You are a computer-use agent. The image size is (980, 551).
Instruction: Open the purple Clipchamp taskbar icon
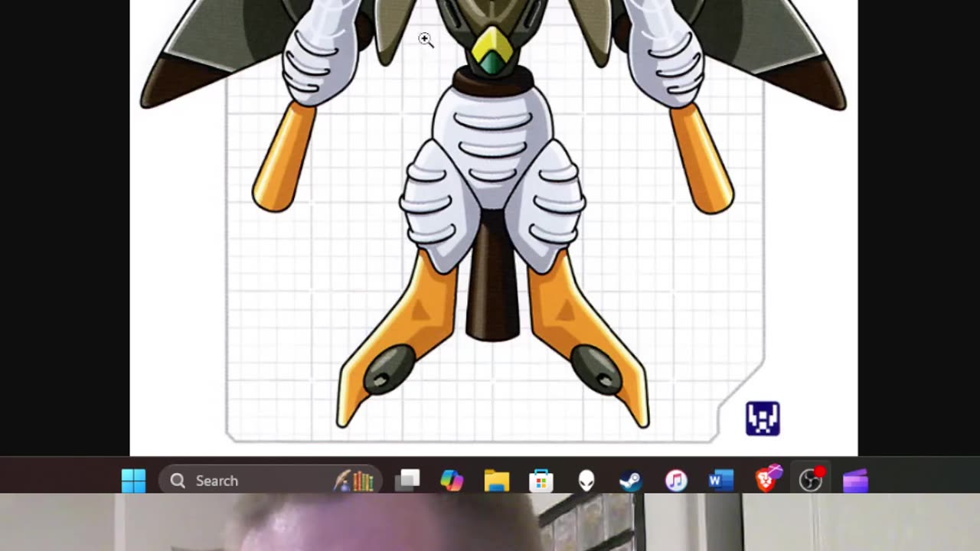click(855, 481)
